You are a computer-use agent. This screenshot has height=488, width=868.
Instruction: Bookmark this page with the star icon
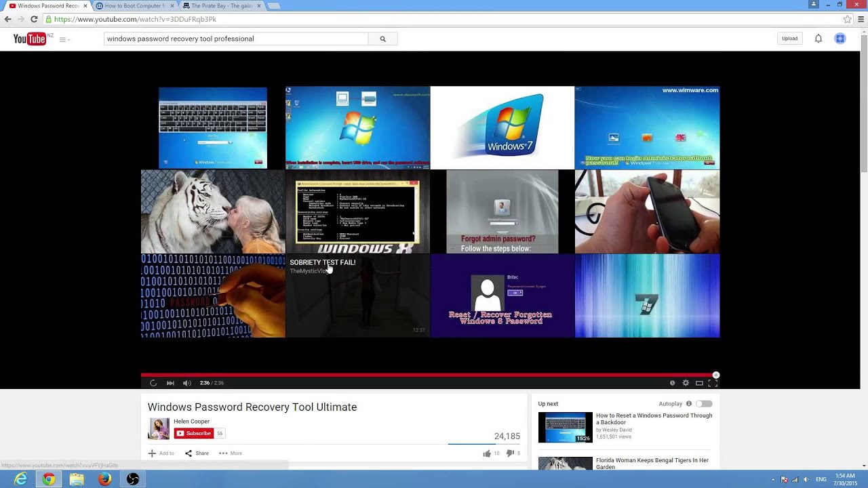pyautogui.click(x=848, y=20)
